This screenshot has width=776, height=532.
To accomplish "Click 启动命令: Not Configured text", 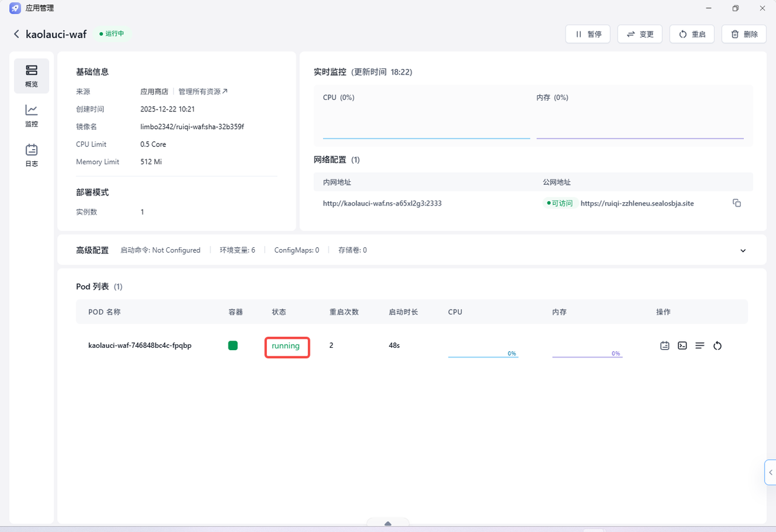I will [160, 250].
